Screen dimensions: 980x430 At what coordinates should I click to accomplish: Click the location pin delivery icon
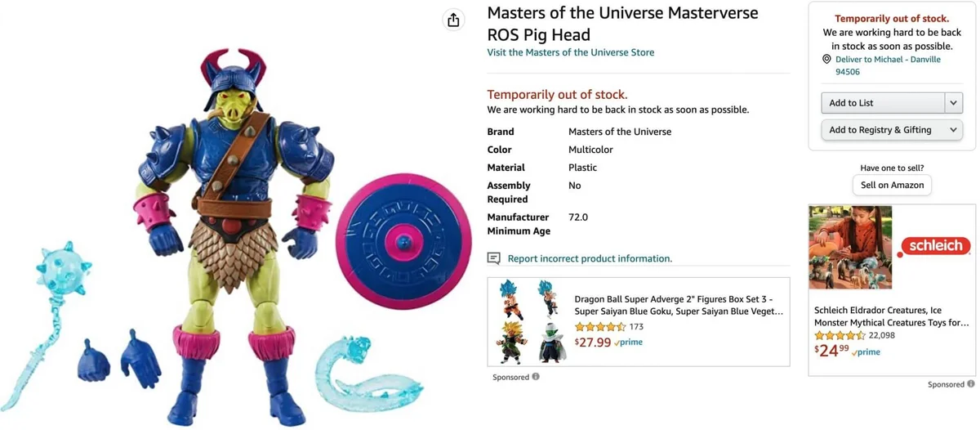click(826, 60)
